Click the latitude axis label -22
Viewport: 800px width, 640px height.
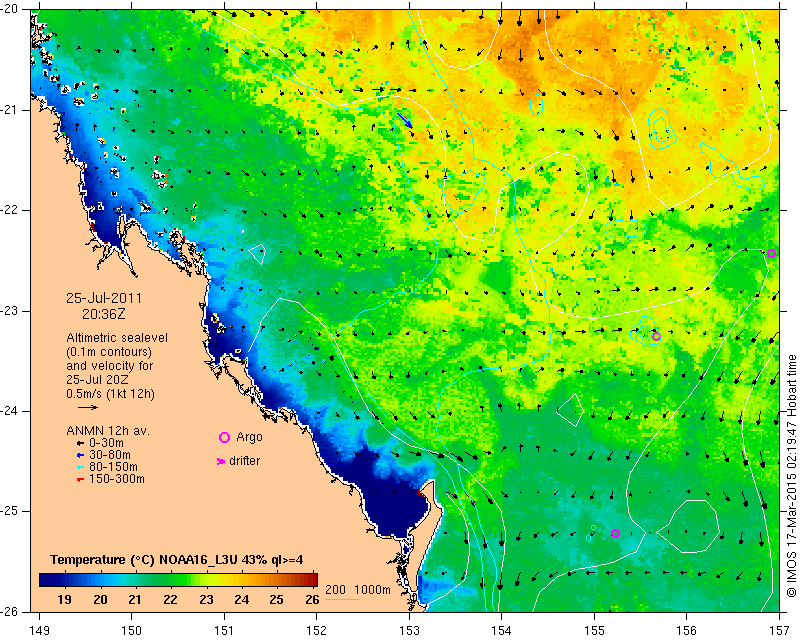[10, 210]
